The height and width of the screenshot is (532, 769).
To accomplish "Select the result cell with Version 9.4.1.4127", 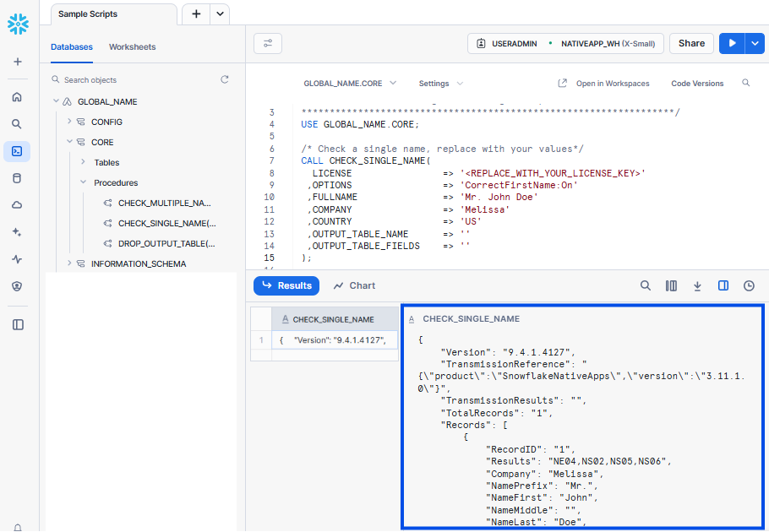I will click(x=335, y=340).
